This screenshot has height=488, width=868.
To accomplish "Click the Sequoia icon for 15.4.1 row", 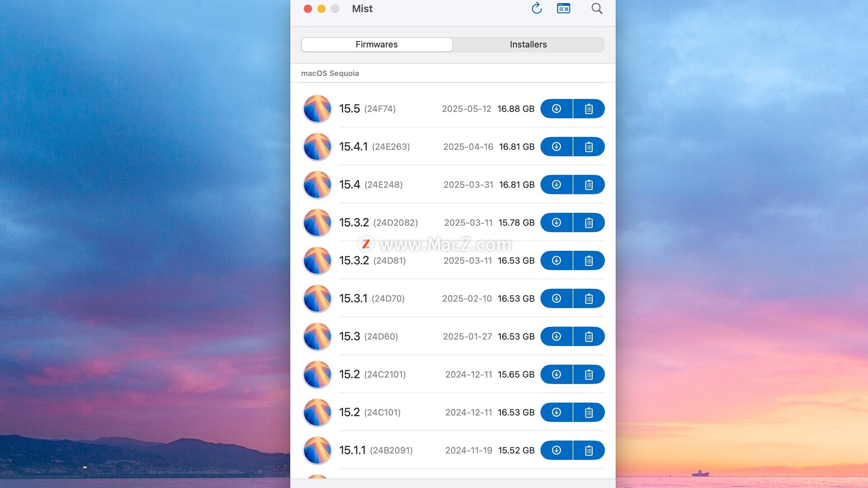I will pos(317,147).
